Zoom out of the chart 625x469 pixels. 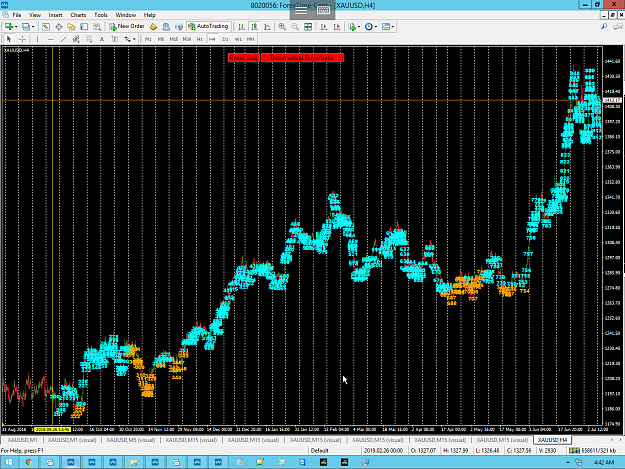click(x=295, y=27)
